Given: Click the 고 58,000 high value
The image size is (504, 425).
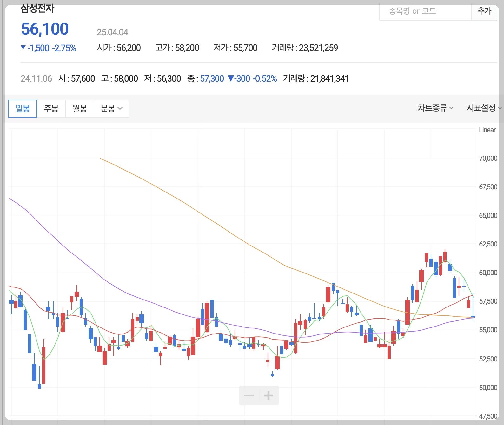Looking at the screenshot, I should [x=119, y=79].
